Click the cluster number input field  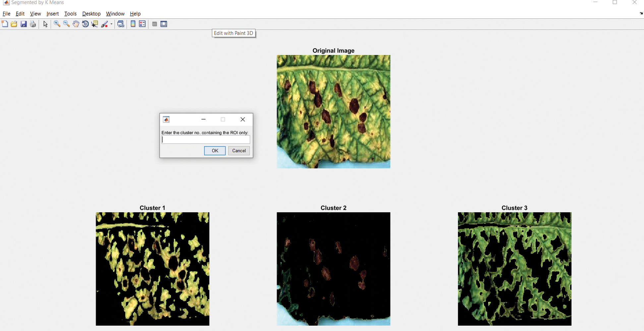pyautogui.click(x=205, y=140)
